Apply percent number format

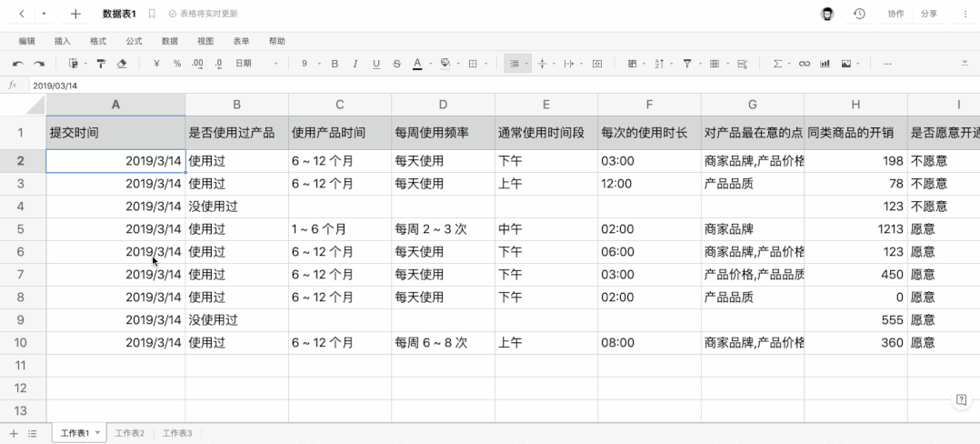tap(177, 63)
